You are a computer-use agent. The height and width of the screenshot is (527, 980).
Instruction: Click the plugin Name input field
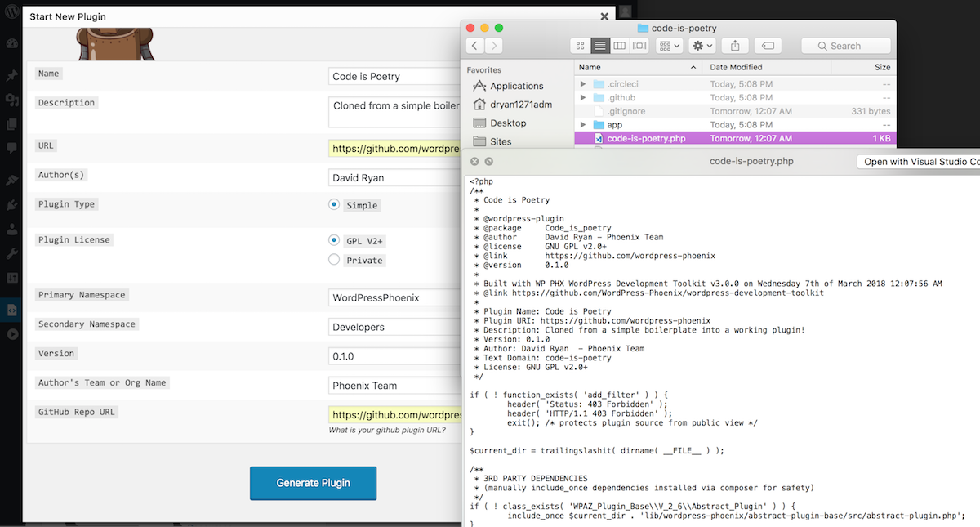(394, 76)
